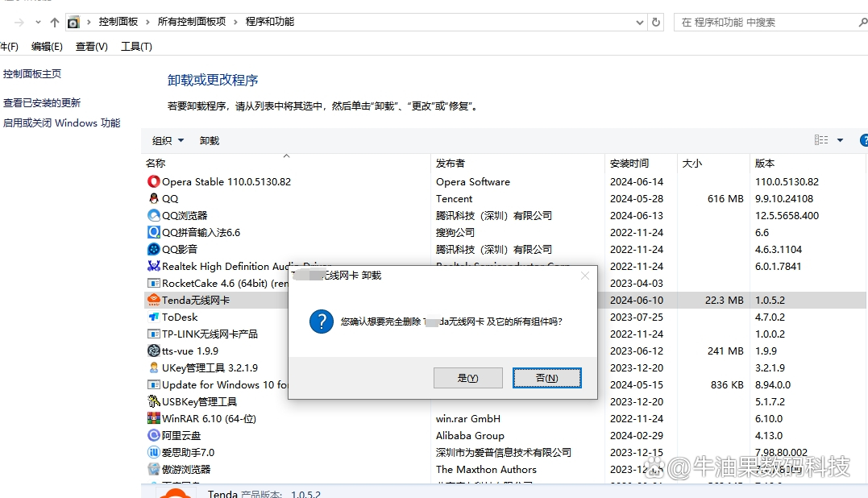Click the win.rar GmbH publisher cell

467,418
